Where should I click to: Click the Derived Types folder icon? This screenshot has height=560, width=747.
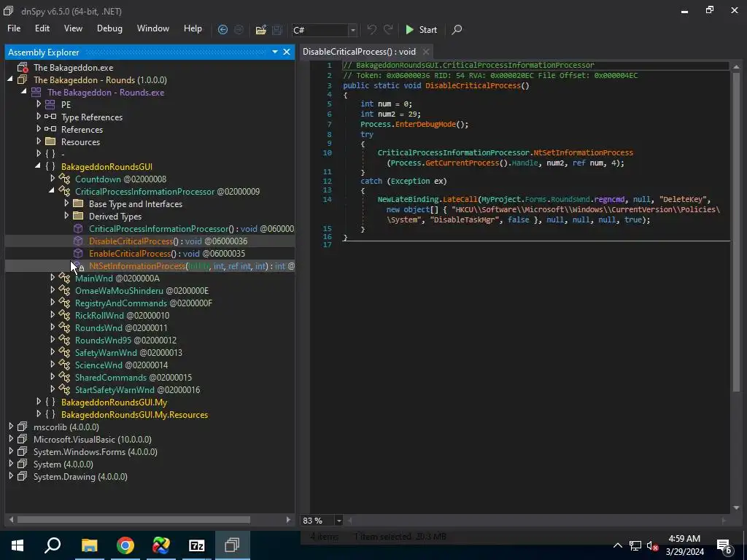[78, 216]
